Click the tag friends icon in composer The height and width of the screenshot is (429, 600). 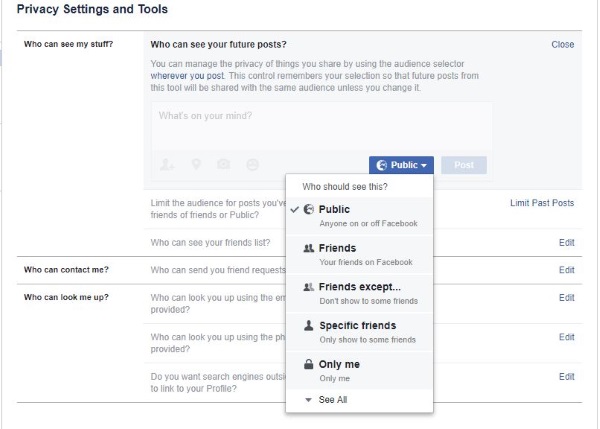(x=167, y=164)
